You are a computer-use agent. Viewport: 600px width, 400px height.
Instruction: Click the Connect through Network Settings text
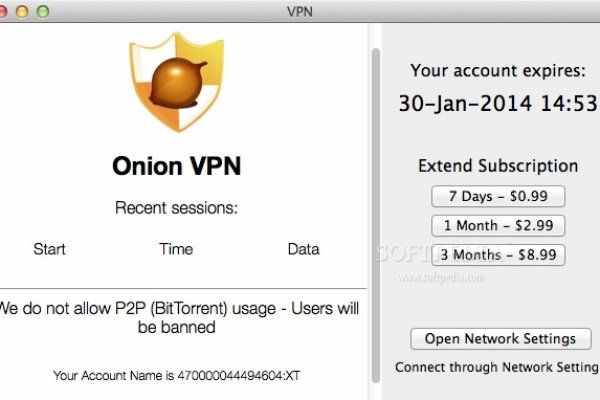(497, 367)
